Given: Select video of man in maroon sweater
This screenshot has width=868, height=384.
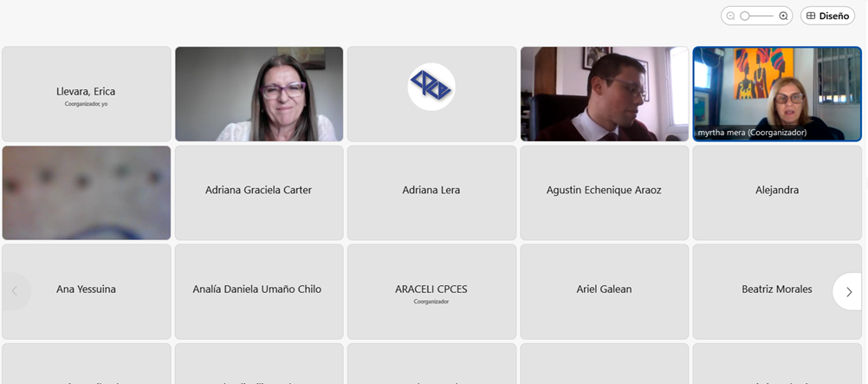Looking at the screenshot, I should click(605, 94).
